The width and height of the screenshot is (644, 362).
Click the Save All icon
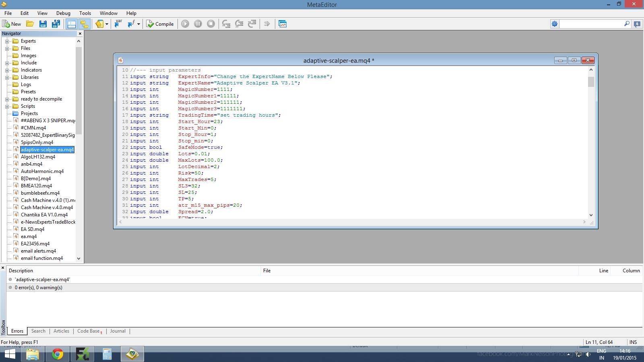pos(56,24)
